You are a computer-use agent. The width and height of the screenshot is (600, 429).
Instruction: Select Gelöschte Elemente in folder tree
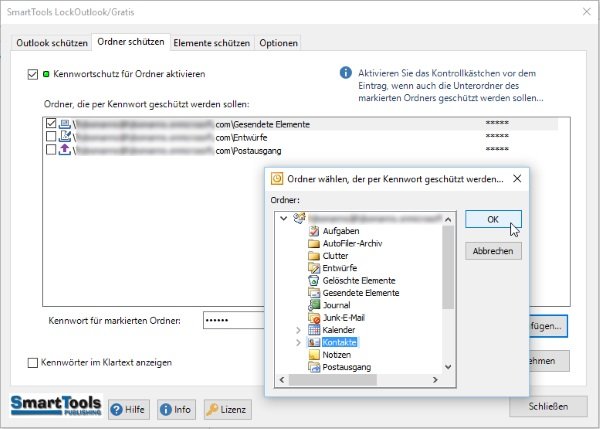point(359,281)
